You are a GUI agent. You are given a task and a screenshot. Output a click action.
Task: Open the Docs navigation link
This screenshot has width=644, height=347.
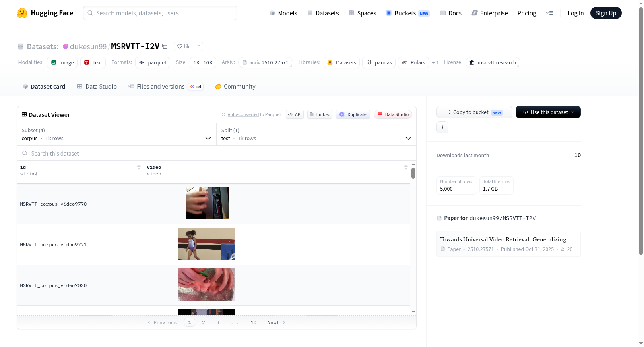(450, 13)
